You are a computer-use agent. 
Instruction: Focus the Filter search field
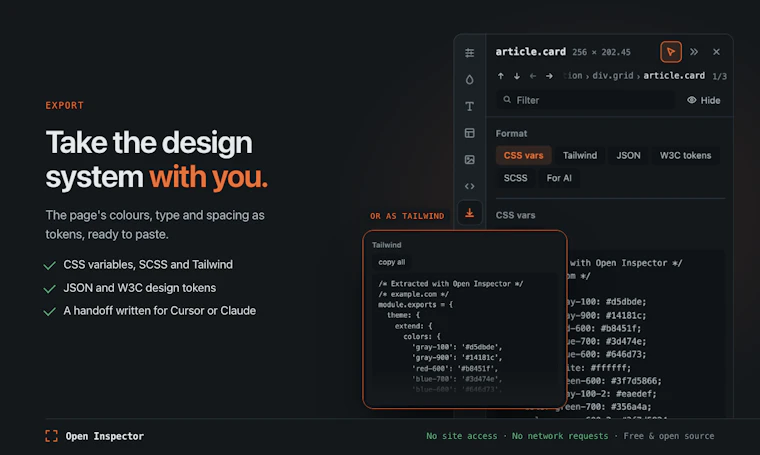(585, 100)
